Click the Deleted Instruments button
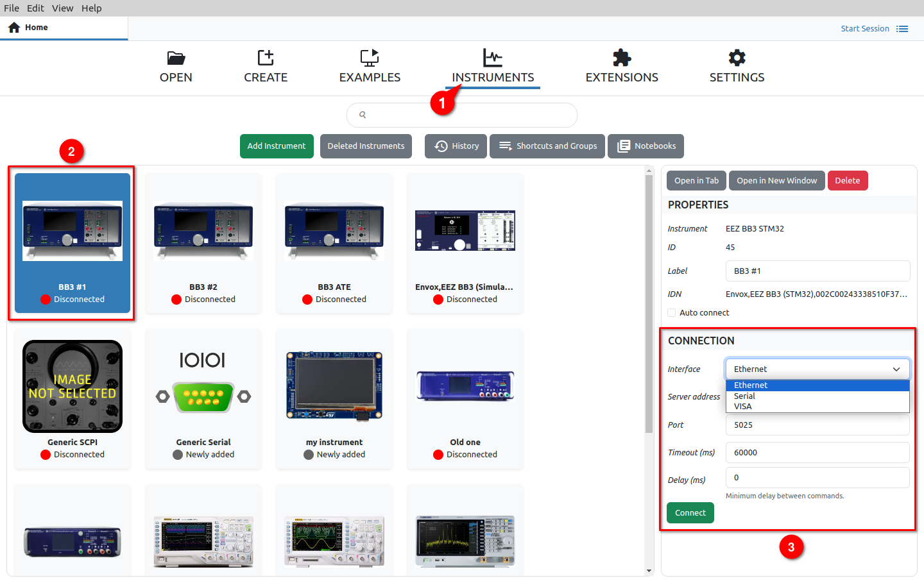The width and height of the screenshot is (924, 583). 366,146
